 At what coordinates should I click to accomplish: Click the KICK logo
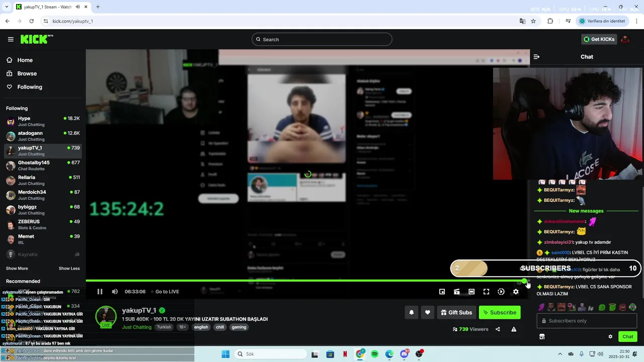[x=37, y=39]
